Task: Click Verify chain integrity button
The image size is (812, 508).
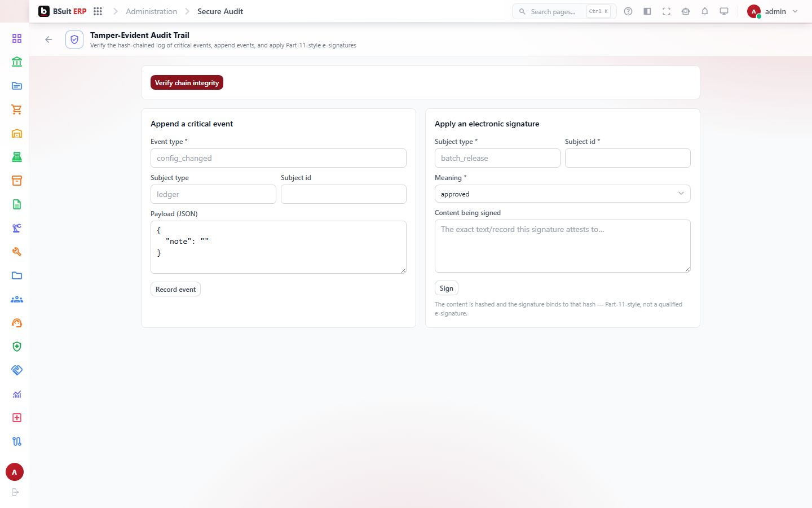Action: coord(187,82)
